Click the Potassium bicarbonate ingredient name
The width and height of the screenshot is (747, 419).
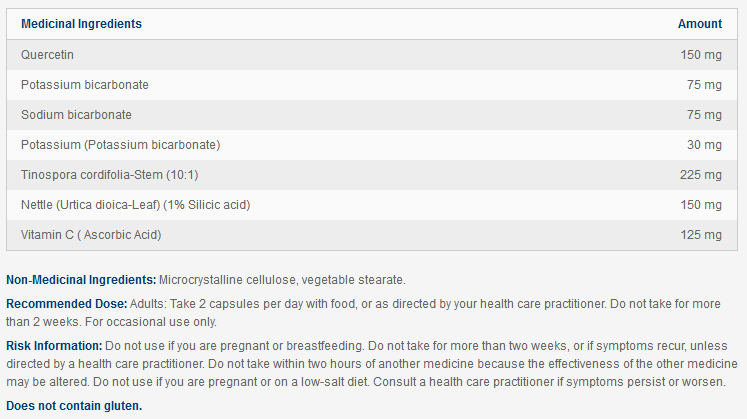(x=84, y=85)
